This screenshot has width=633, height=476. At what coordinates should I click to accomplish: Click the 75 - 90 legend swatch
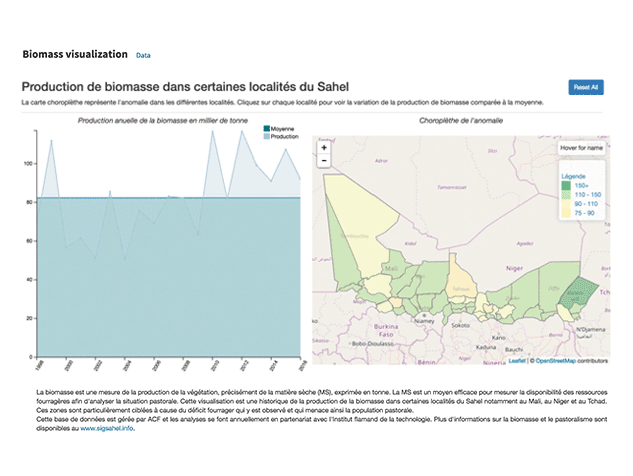(x=565, y=212)
